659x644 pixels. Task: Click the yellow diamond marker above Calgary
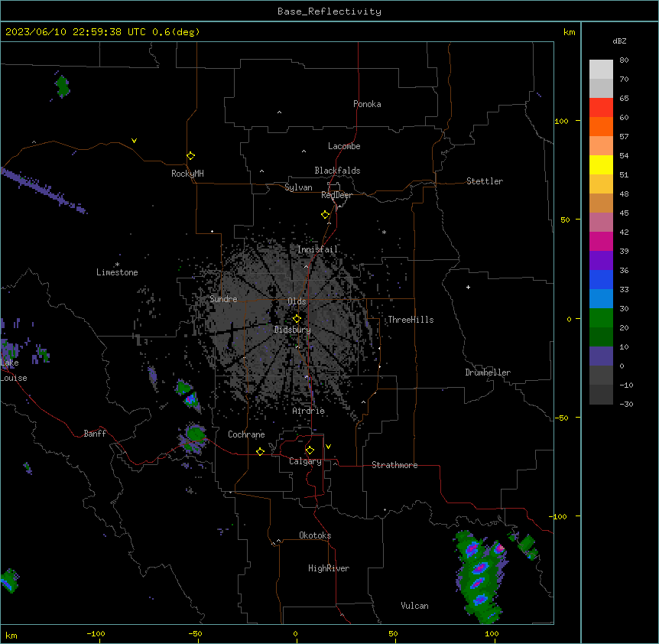click(x=310, y=450)
